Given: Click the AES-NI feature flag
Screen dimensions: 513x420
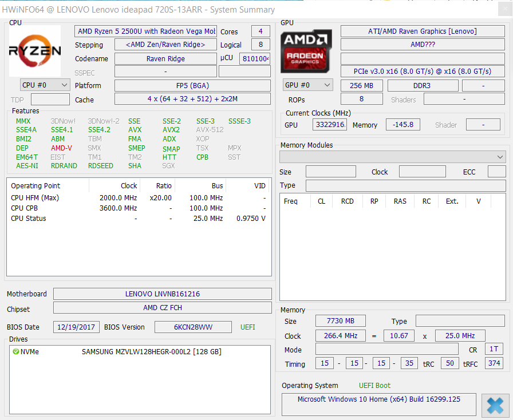Looking at the screenshot, I should [27, 166].
